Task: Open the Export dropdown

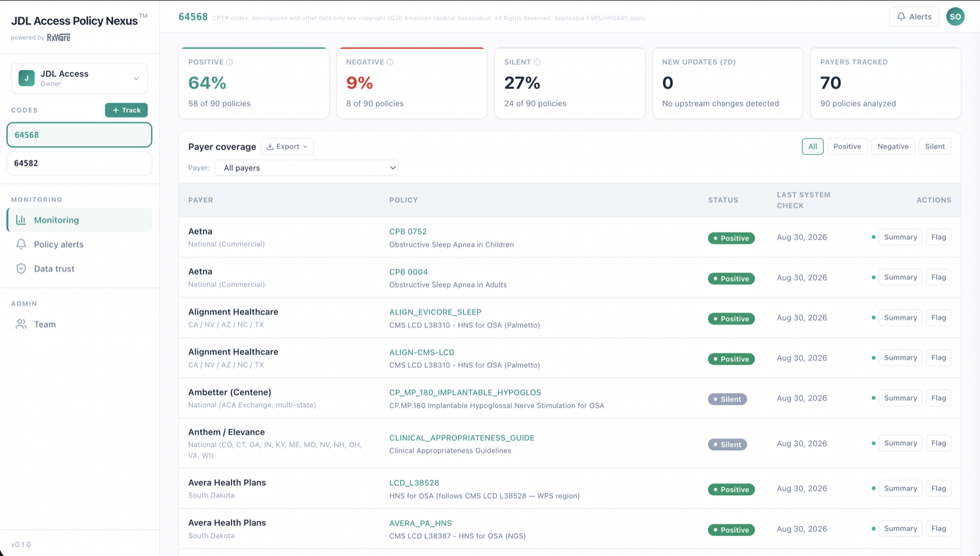Action: tap(287, 147)
